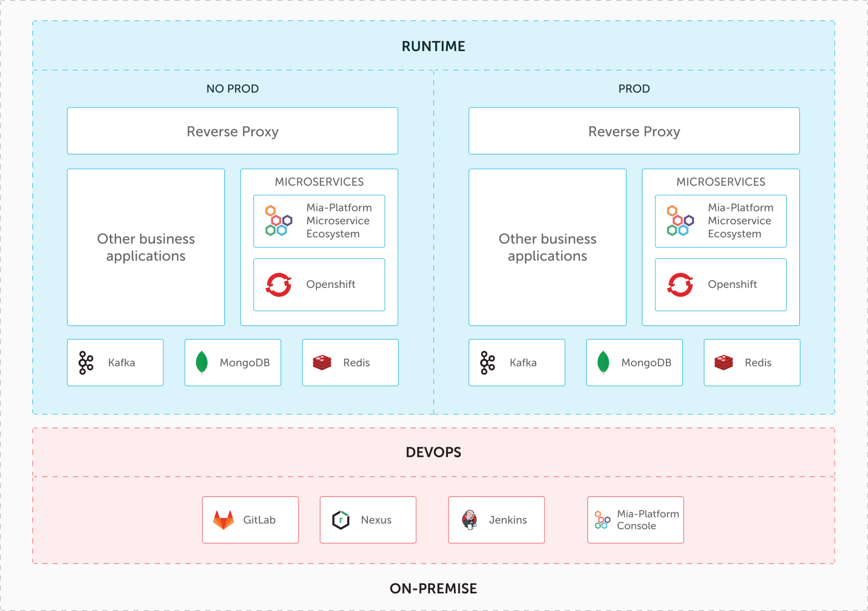This screenshot has height=611, width=868.
Task: Click the Redis label in PROD
Action: 758,362
